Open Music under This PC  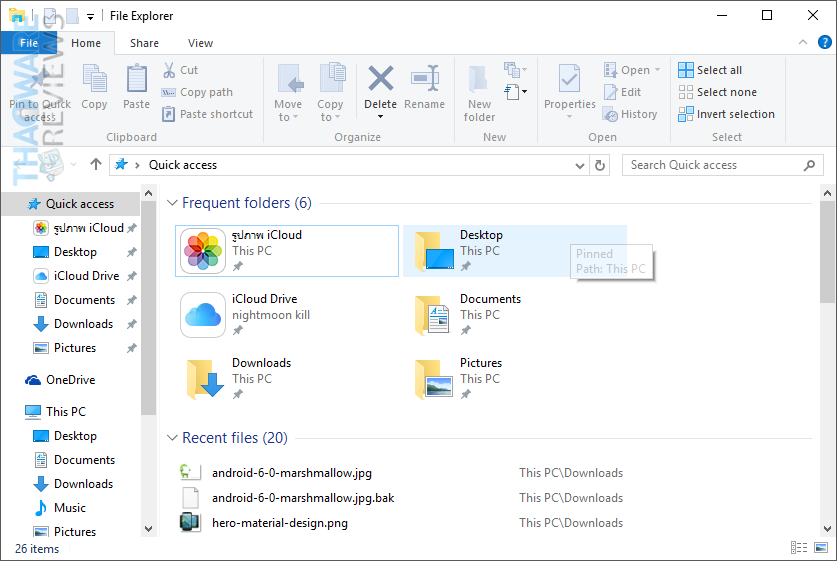click(x=60, y=508)
